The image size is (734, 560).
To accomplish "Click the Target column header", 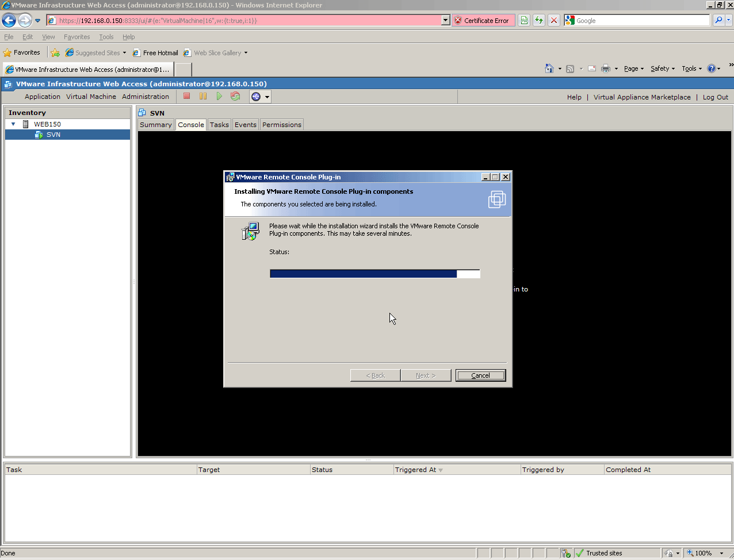I will 253,470.
